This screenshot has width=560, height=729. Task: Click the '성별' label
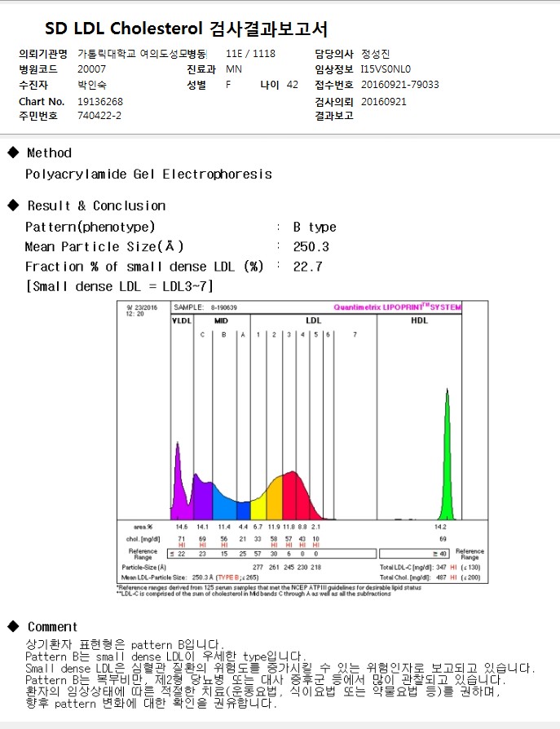[196, 85]
